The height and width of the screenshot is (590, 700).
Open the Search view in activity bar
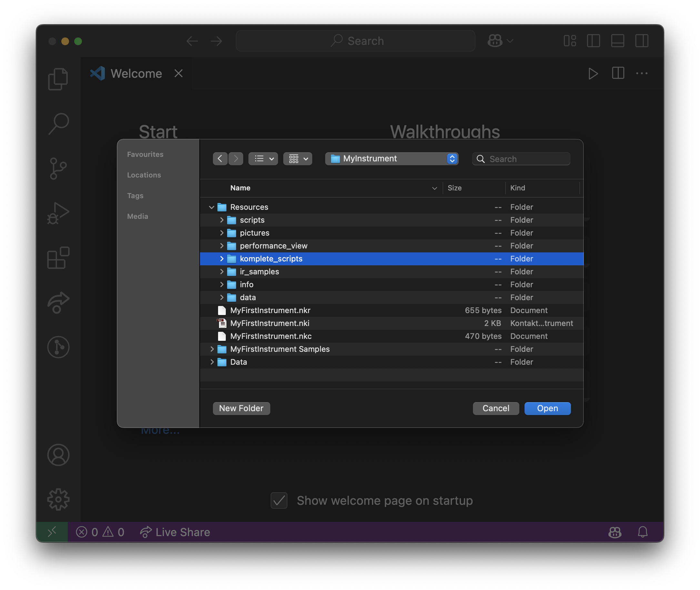[x=58, y=123]
